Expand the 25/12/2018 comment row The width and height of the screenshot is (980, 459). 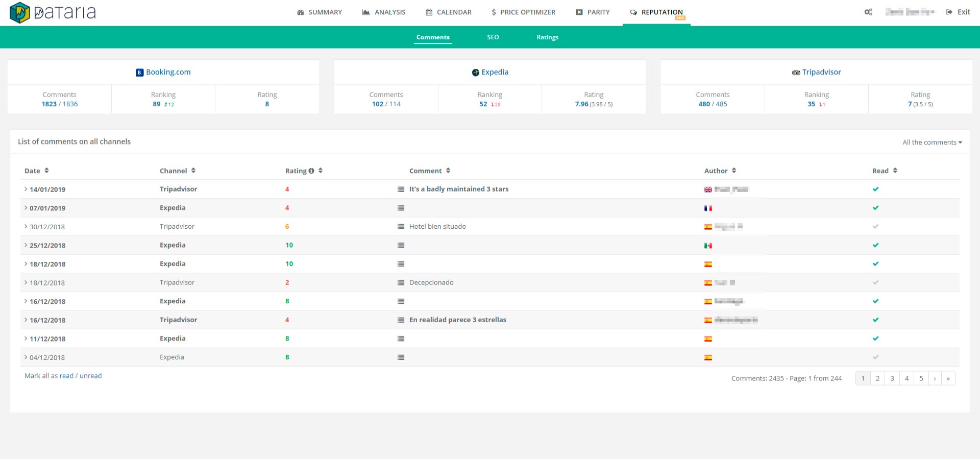click(x=26, y=245)
